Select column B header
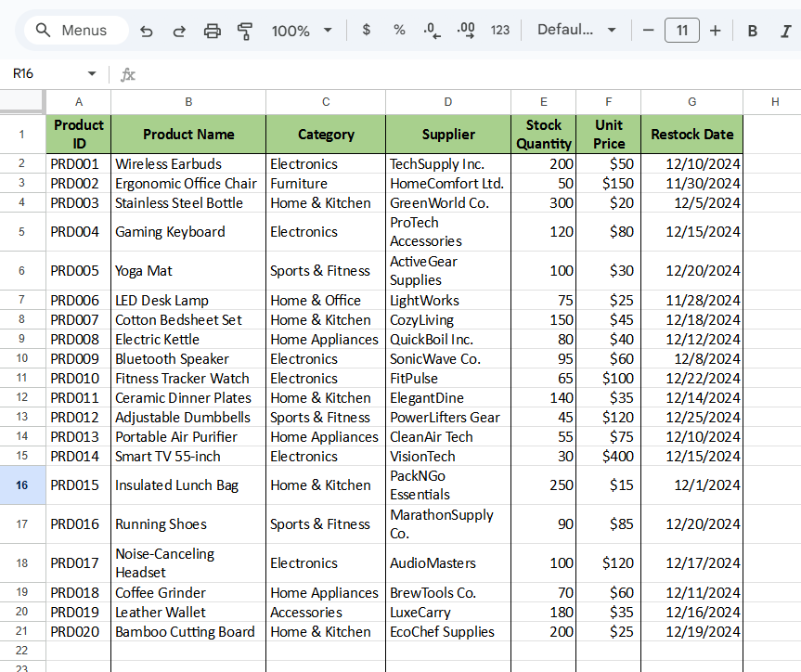 tap(188, 102)
